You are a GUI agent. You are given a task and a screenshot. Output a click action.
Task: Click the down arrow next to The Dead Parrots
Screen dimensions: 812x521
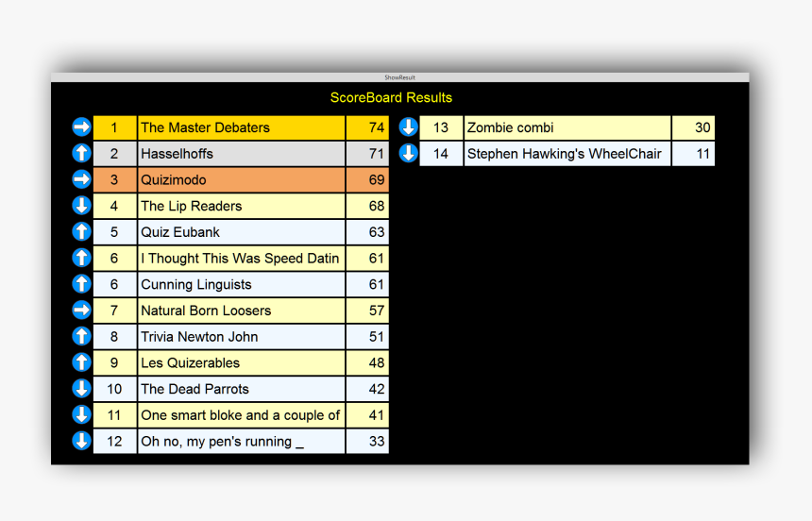point(81,388)
